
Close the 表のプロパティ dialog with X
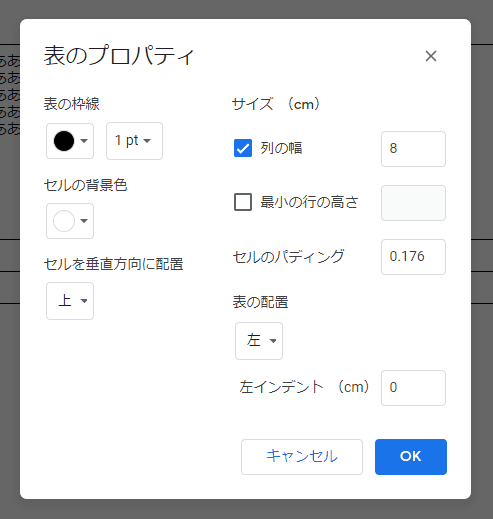pyautogui.click(x=431, y=56)
